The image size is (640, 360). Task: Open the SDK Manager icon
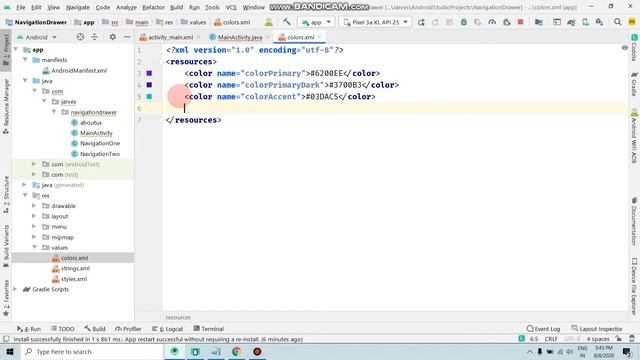[x=599, y=22]
